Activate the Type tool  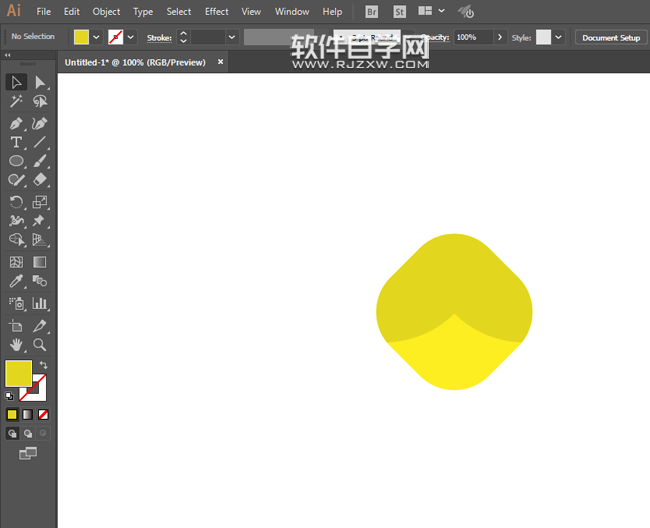(x=16, y=142)
